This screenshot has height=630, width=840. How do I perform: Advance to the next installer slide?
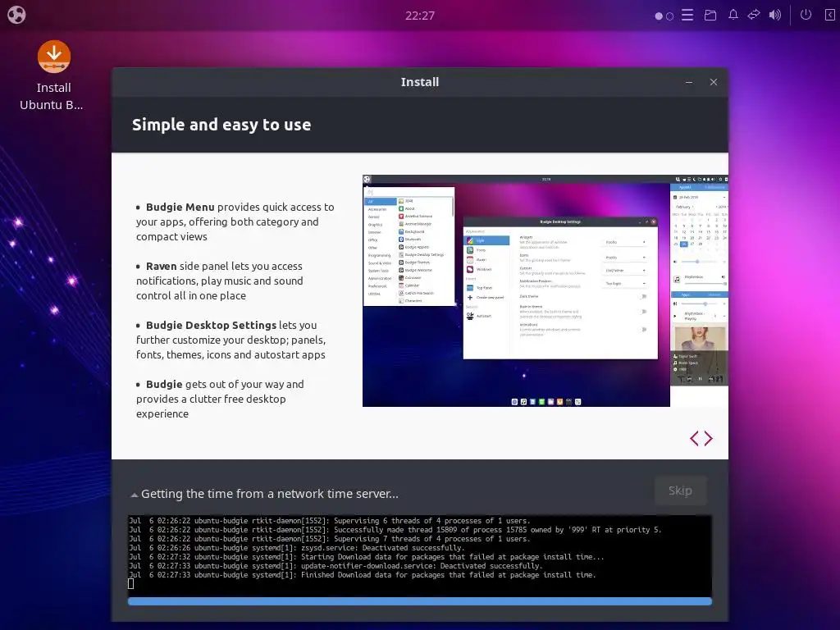click(708, 439)
